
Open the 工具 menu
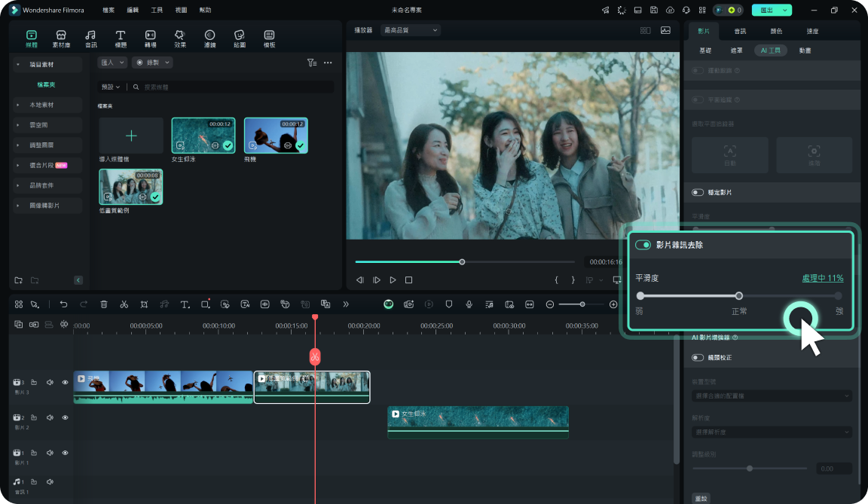(x=157, y=10)
